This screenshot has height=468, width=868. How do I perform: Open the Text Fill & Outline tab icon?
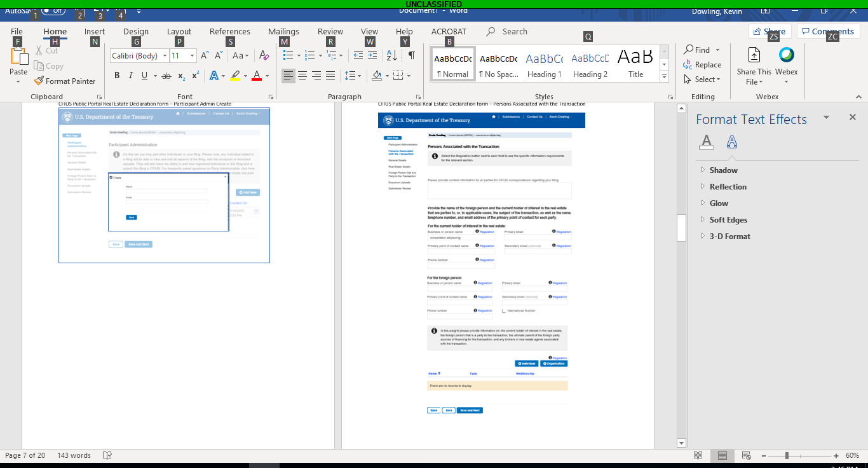(706, 142)
